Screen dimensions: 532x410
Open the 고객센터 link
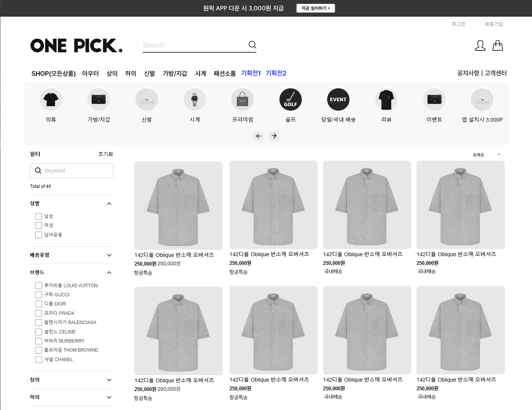(x=496, y=73)
